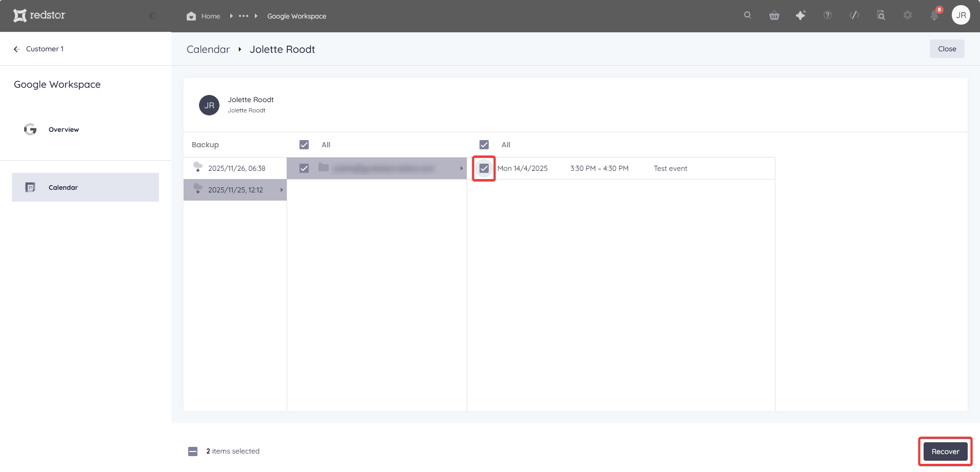Click the Recover button
Image resolution: width=980 pixels, height=472 pixels.
pyautogui.click(x=945, y=451)
